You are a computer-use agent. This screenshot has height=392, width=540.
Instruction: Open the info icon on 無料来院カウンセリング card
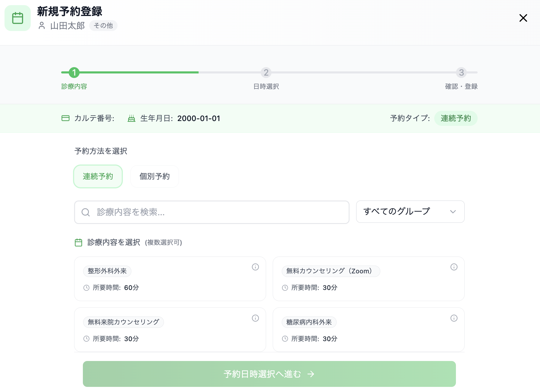click(x=255, y=318)
